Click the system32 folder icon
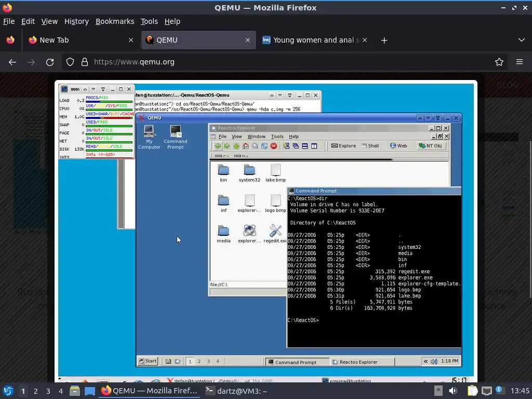532x399 pixels. pos(249,174)
